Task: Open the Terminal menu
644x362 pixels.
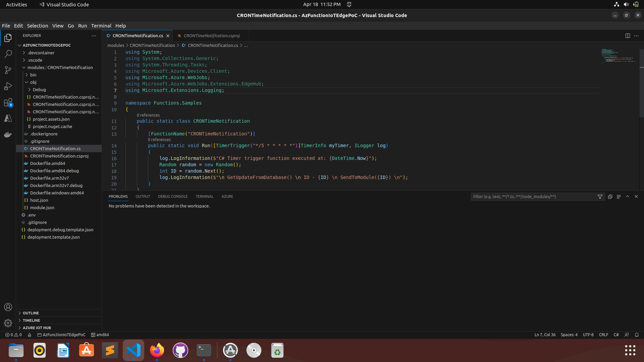Action: 101,25
